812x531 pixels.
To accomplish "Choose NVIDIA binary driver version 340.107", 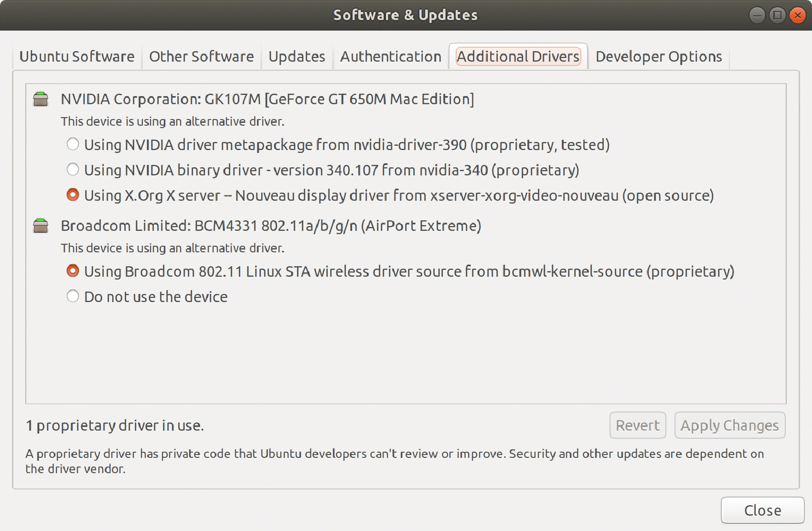I will [x=73, y=170].
